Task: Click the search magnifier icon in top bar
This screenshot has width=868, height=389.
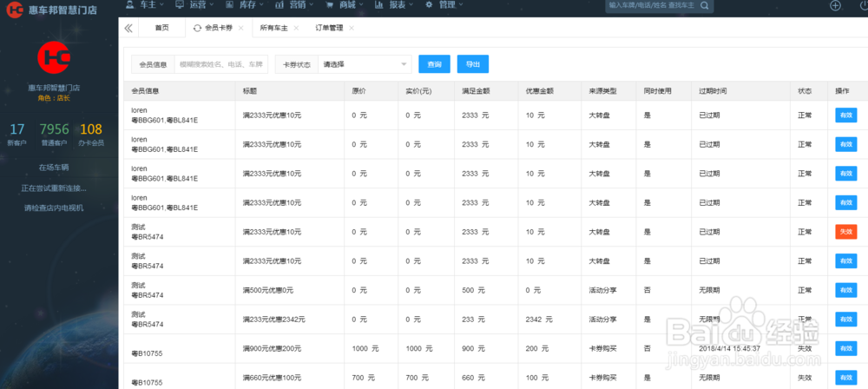Action: click(x=704, y=5)
